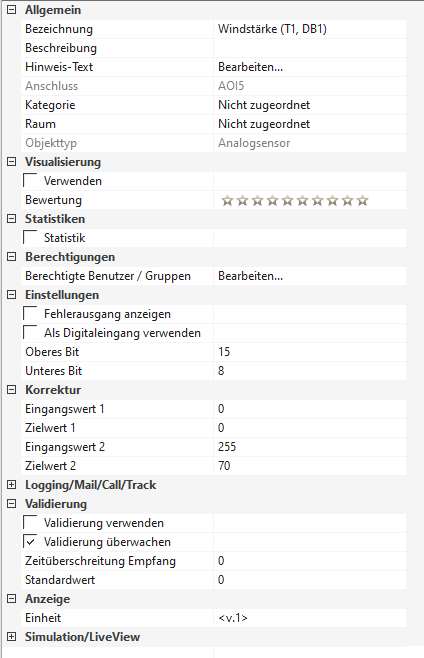Collapse the Validierung section

coord(12,504)
